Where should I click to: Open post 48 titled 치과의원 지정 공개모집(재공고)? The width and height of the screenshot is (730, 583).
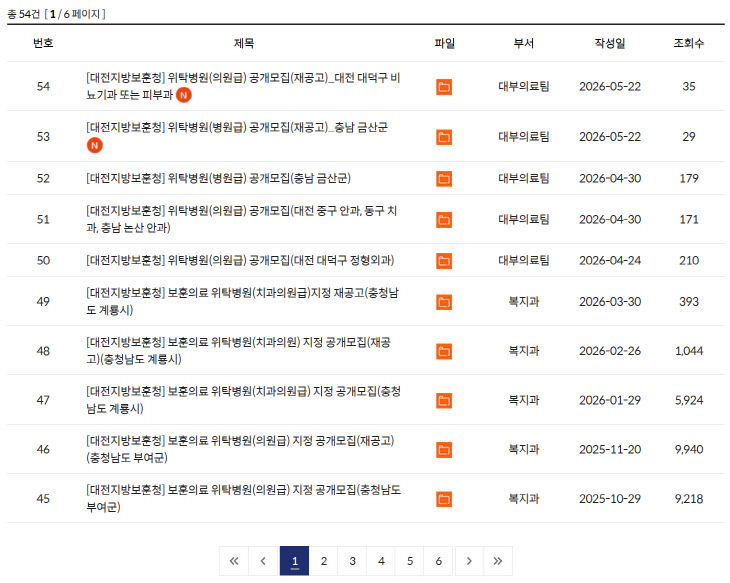[x=238, y=351]
